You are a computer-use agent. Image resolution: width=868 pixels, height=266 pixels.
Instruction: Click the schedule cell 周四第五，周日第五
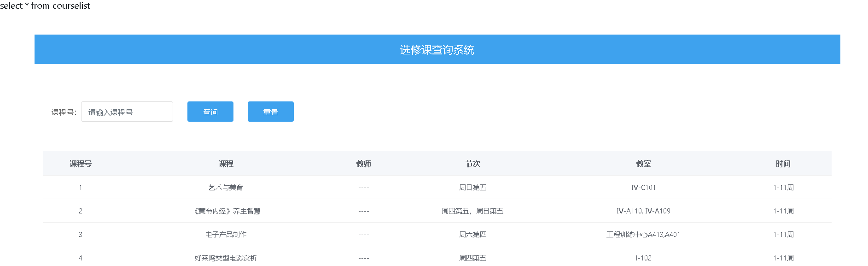[x=473, y=211]
